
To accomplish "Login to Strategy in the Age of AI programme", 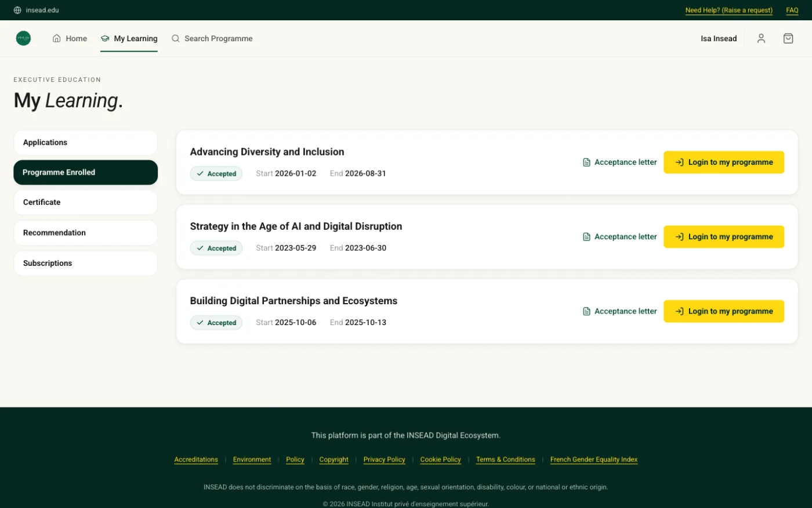I will pyautogui.click(x=724, y=237).
